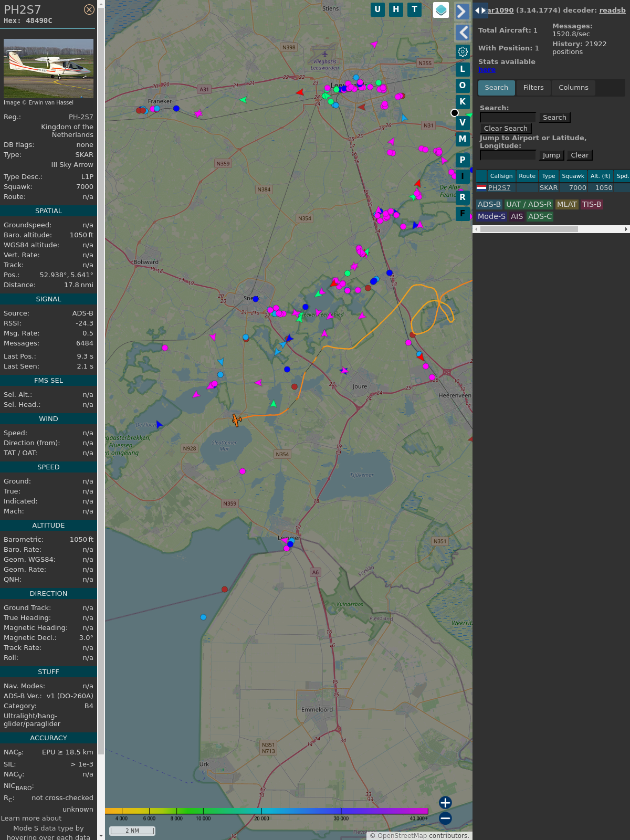
Task: Switch to the Filters tab
Action: click(533, 88)
